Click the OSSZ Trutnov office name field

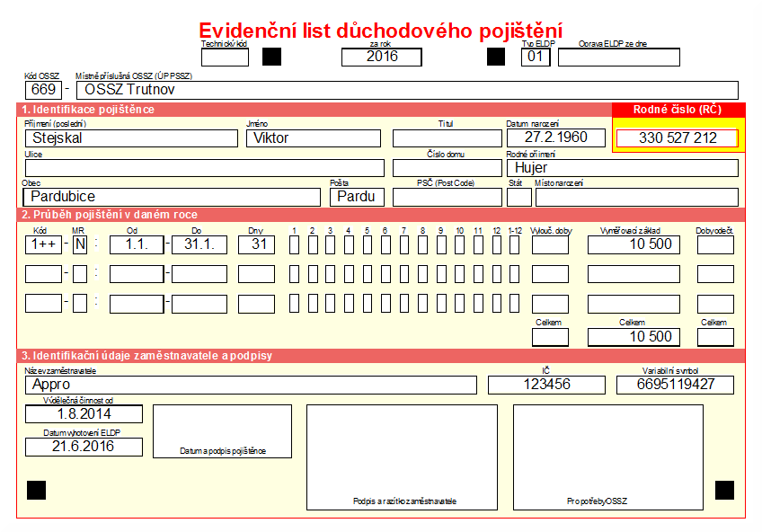point(407,90)
